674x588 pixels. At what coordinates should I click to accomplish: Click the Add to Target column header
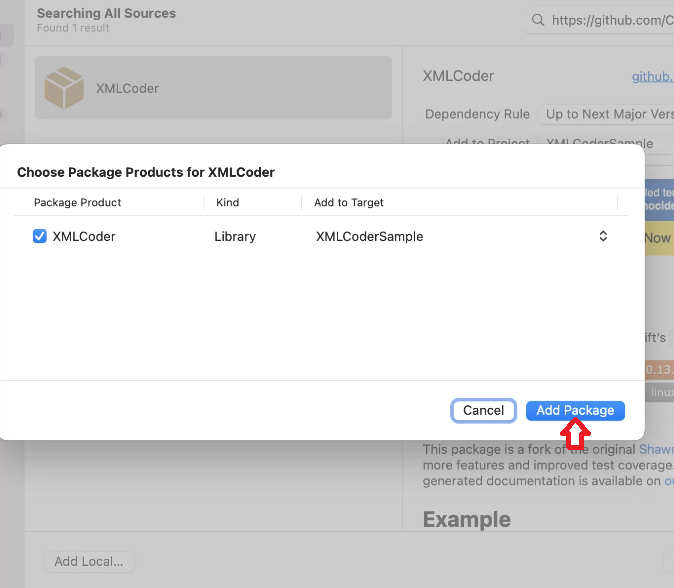click(349, 202)
